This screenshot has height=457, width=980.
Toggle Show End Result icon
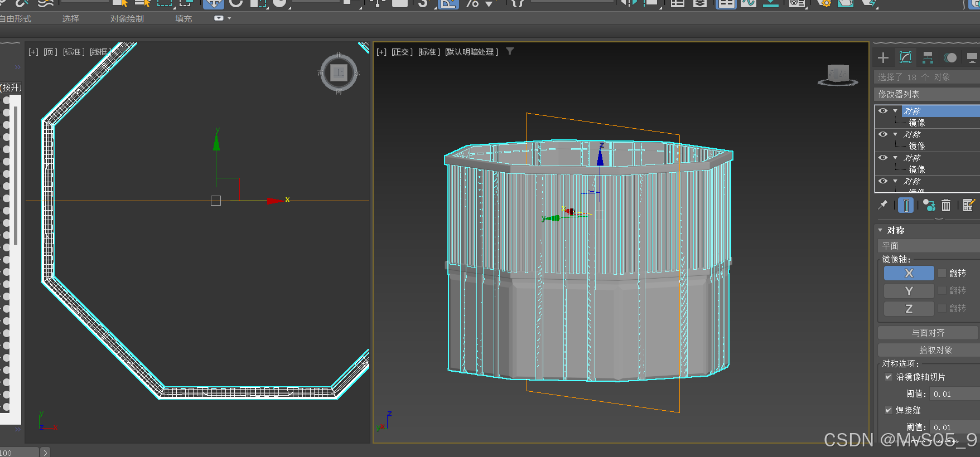tap(906, 205)
